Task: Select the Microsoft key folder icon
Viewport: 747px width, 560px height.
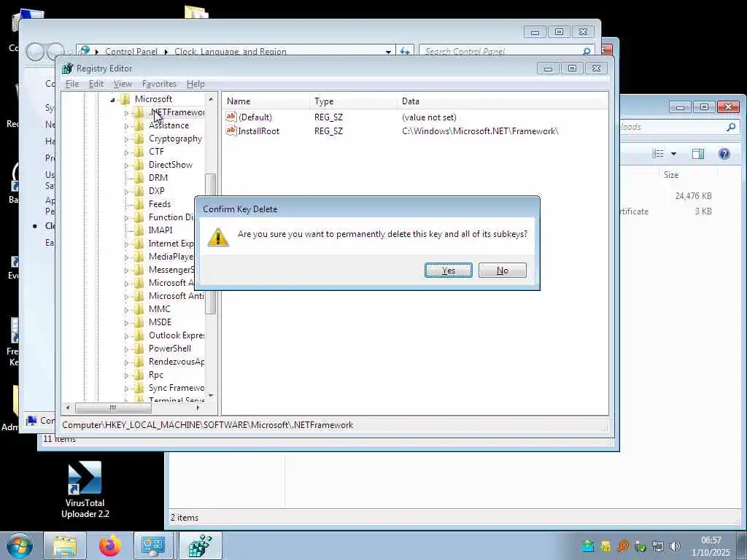Action: point(125,99)
